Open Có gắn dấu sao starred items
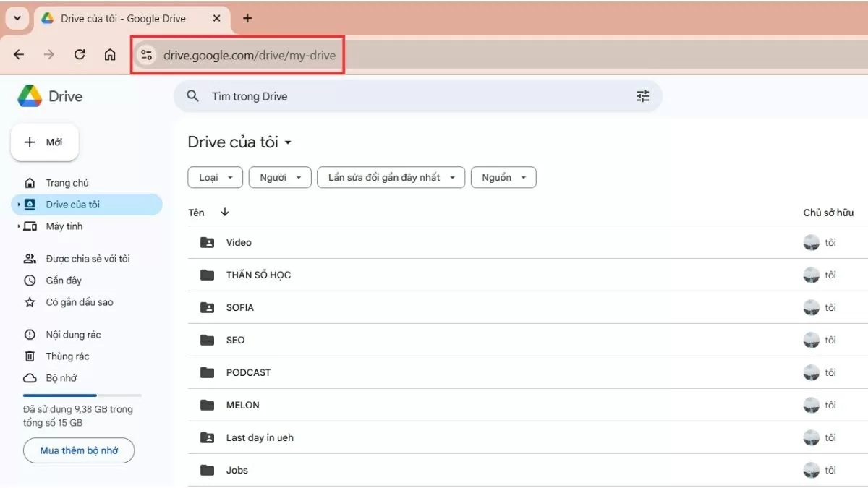The width and height of the screenshot is (868, 488). pos(79,302)
